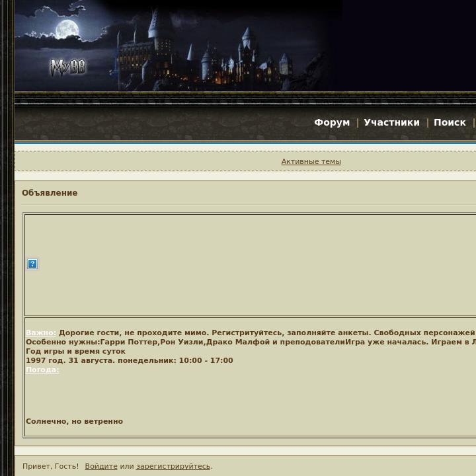Select the line starting Особенно нужны:Гарри Поттер
The height and width of the screenshot is (476, 476).
251,342
